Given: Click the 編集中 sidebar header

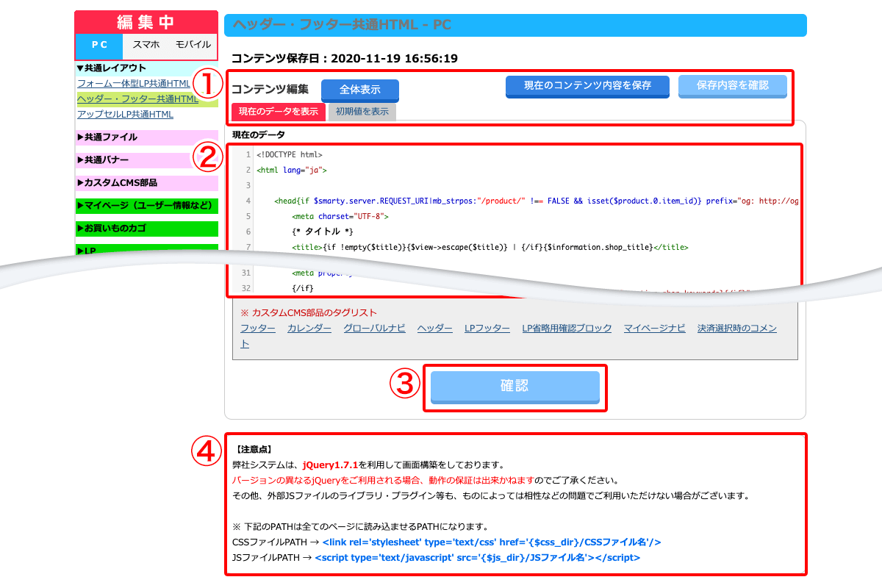Looking at the screenshot, I should (x=146, y=22).
